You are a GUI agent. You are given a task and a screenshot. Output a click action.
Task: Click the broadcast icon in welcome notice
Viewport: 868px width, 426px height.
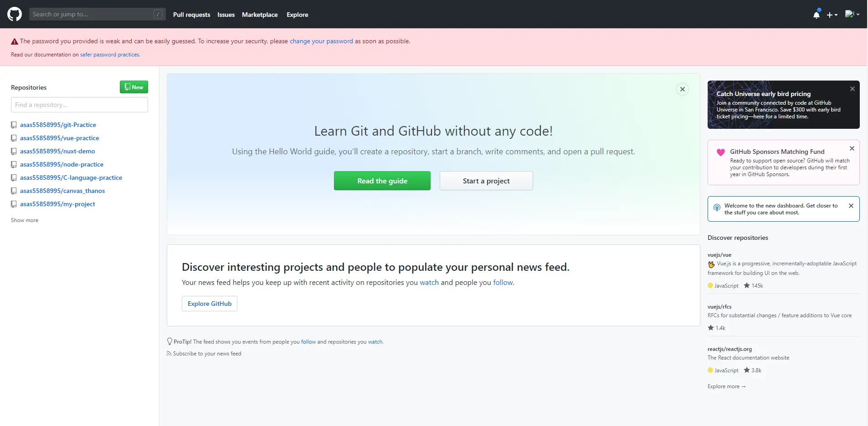(717, 208)
